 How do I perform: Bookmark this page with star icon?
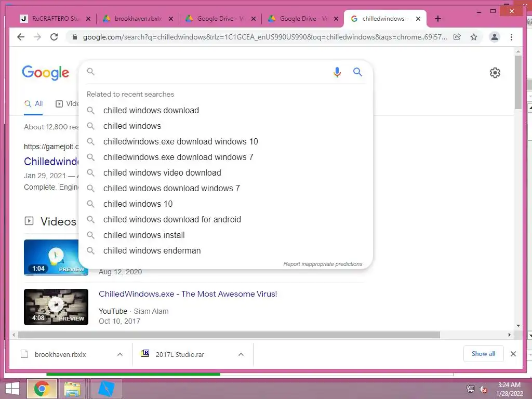click(474, 37)
